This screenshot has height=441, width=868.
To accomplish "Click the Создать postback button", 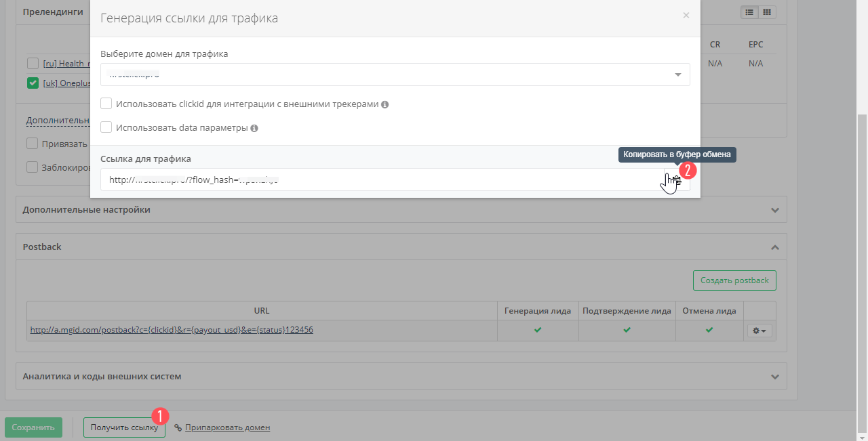I will click(x=734, y=280).
